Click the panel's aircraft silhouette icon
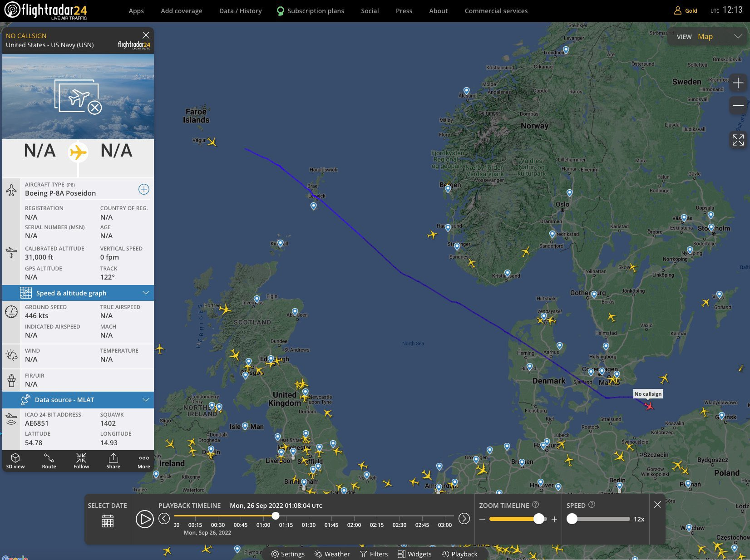The width and height of the screenshot is (750, 560). [x=78, y=152]
